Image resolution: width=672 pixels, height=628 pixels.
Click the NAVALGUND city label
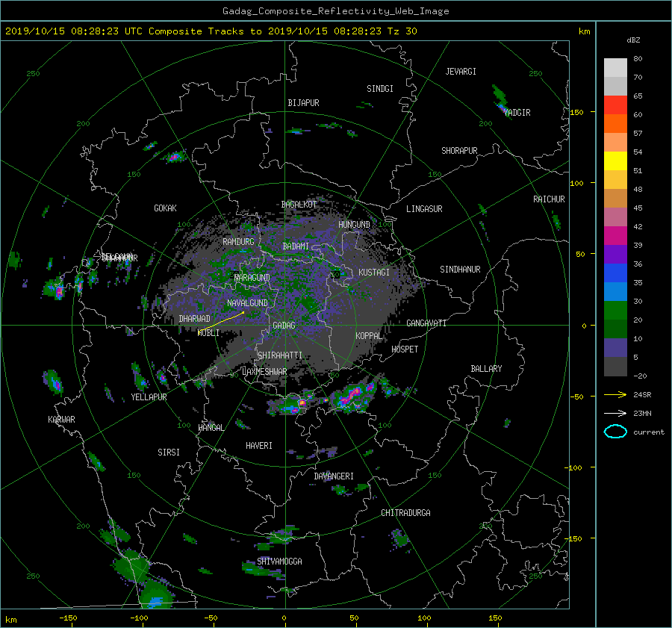click(x=247, y=303)
